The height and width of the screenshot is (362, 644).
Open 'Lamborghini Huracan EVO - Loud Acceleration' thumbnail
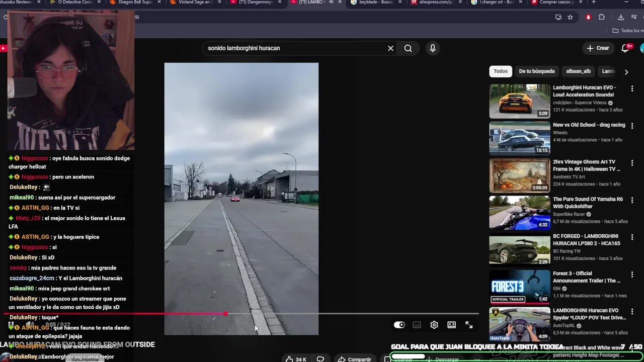click(x=520, y=101)
